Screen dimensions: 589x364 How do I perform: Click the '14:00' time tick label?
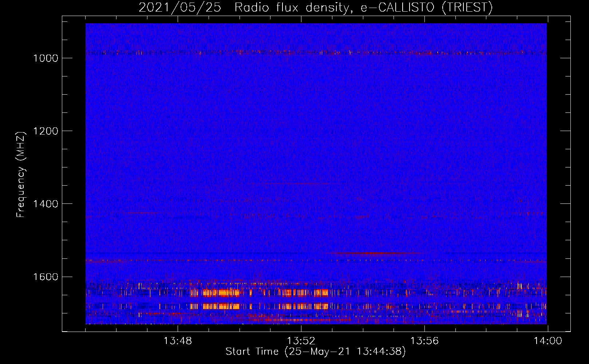[x=548, y=341]
